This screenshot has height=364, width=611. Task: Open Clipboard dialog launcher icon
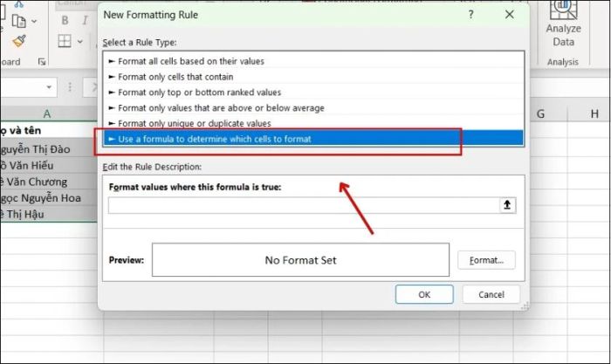pos(42,62)
